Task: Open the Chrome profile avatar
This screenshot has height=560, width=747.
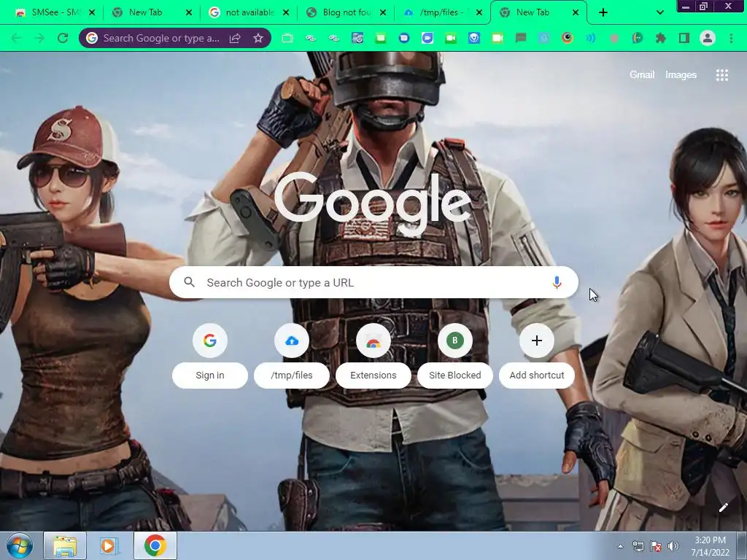Action: pos(708,38)
